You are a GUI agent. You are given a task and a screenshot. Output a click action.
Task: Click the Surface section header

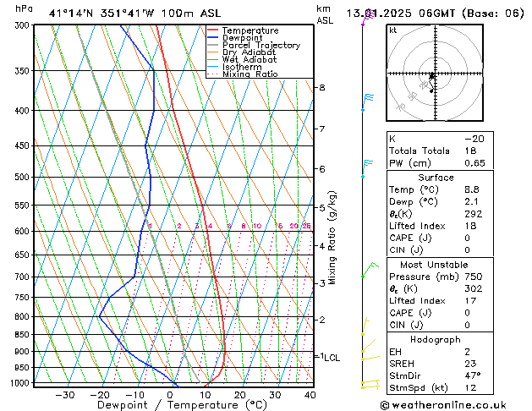tap(436, 178)
